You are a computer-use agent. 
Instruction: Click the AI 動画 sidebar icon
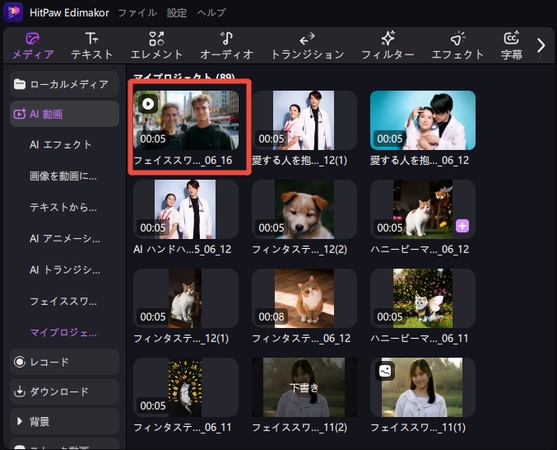pyautogui.click(x=19, y=114)
